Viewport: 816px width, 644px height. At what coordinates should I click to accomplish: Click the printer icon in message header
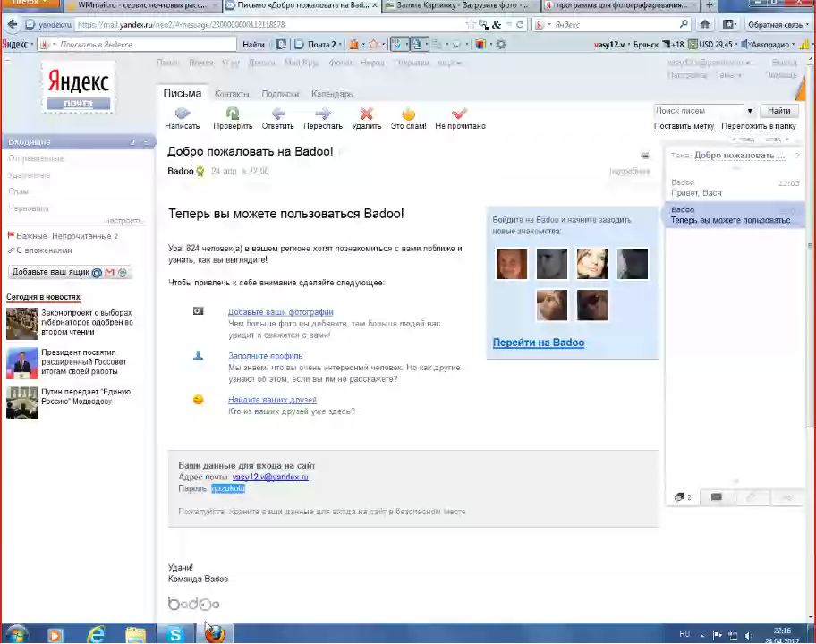pos(645,155)
